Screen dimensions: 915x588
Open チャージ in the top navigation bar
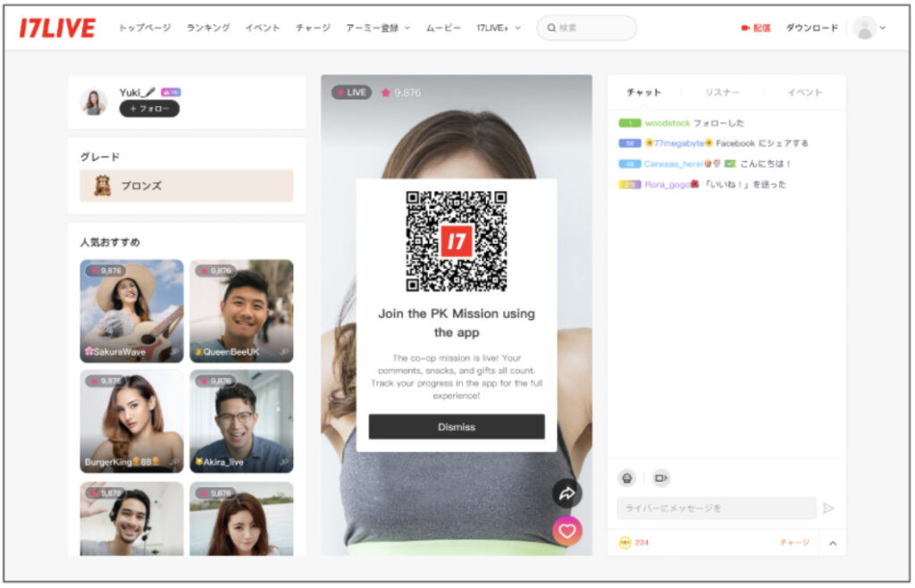313,28
